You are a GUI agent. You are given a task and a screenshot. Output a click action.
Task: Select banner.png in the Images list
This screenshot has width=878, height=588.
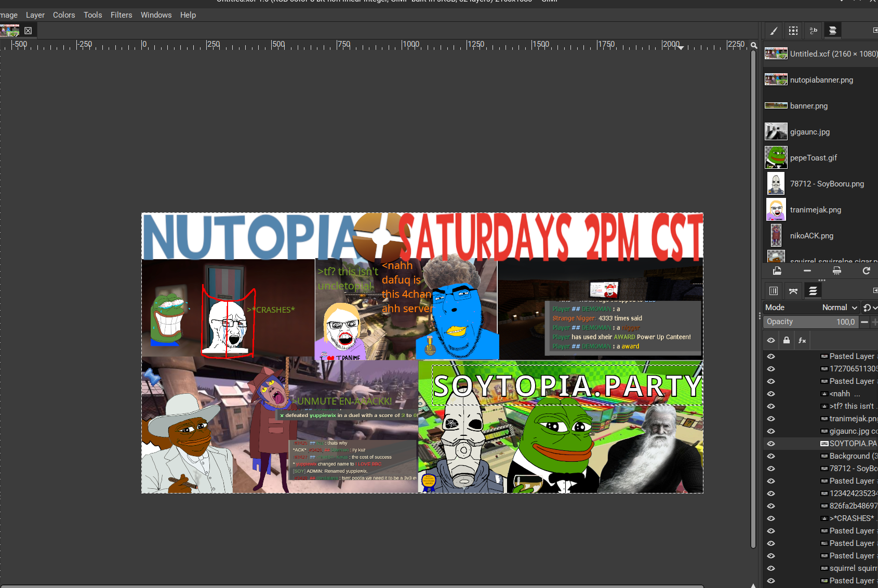821,106
